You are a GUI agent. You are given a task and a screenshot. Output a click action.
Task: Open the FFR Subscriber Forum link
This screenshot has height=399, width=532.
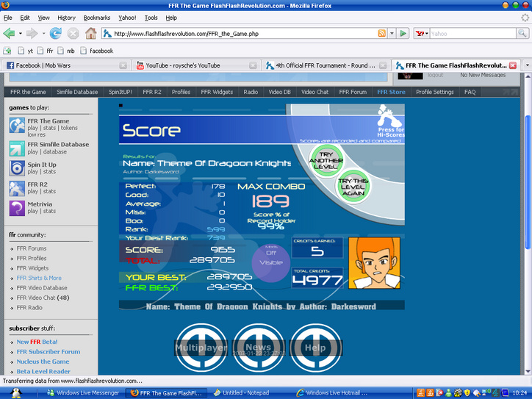pos(48,352)
